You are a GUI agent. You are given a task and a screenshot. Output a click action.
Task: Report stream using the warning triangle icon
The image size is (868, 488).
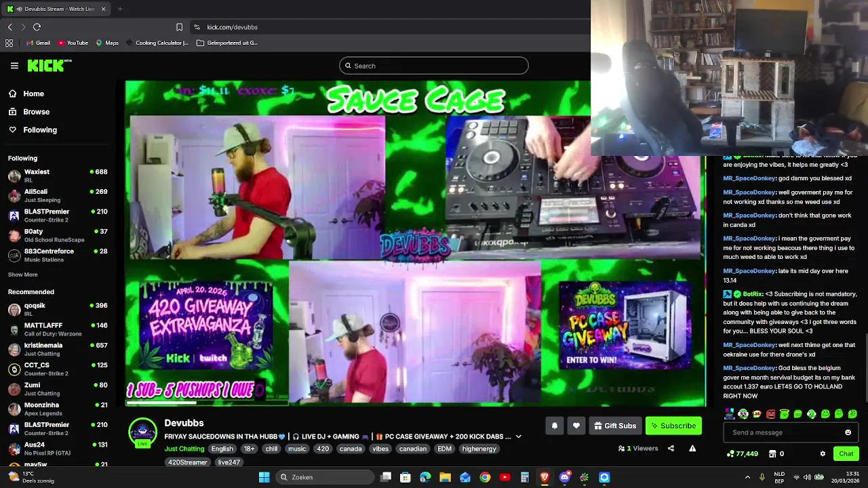pos(692,448)
